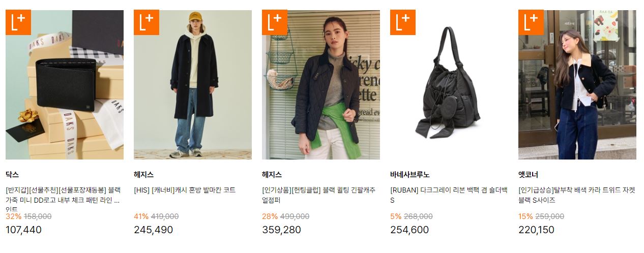
Task: Open the dark gray ribbon backpack photo
Action: click(449, 85)
